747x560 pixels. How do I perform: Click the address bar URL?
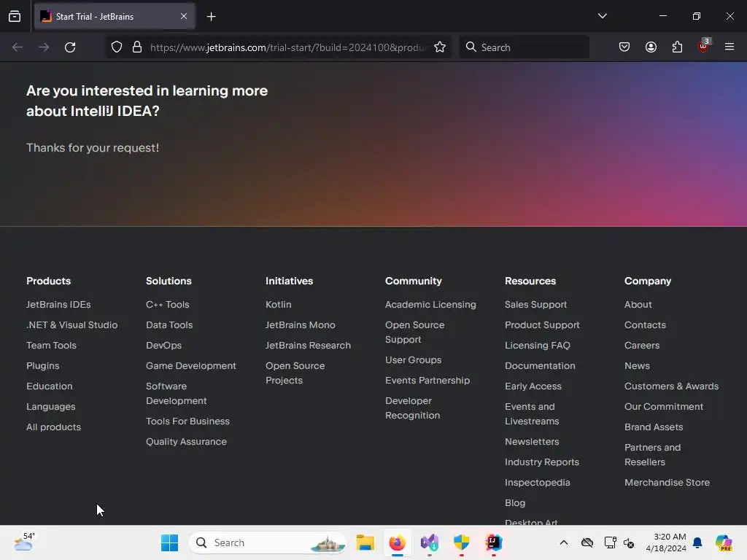[288, 47]
